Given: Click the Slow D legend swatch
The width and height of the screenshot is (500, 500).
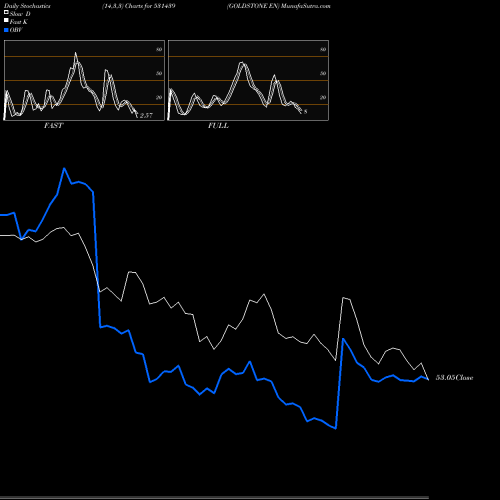Looking at the screenshot, I should (6, 12).
